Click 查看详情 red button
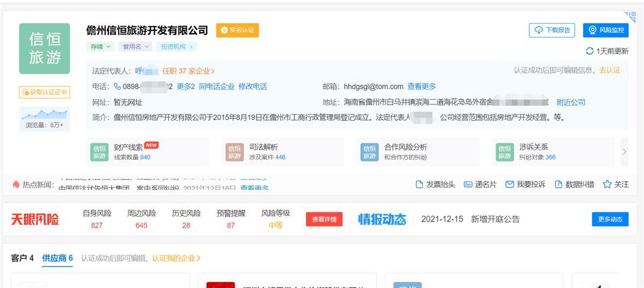The image size is (644, 288). 324,219
